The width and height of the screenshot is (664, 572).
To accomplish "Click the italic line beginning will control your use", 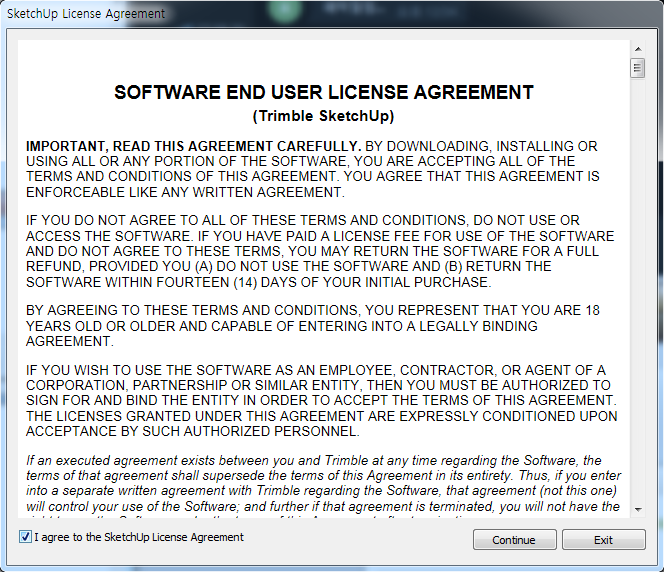I will [x=323, y=507].
